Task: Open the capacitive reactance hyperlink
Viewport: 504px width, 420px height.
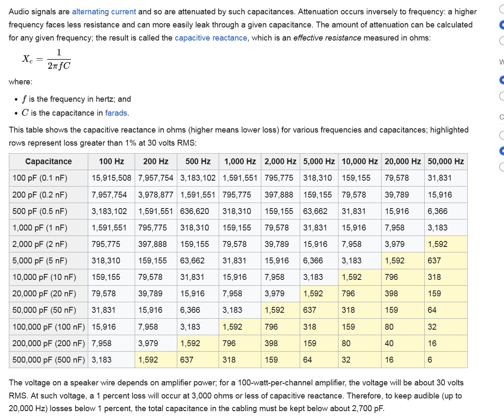Action: pyautogui.click(x=211, y=38)
